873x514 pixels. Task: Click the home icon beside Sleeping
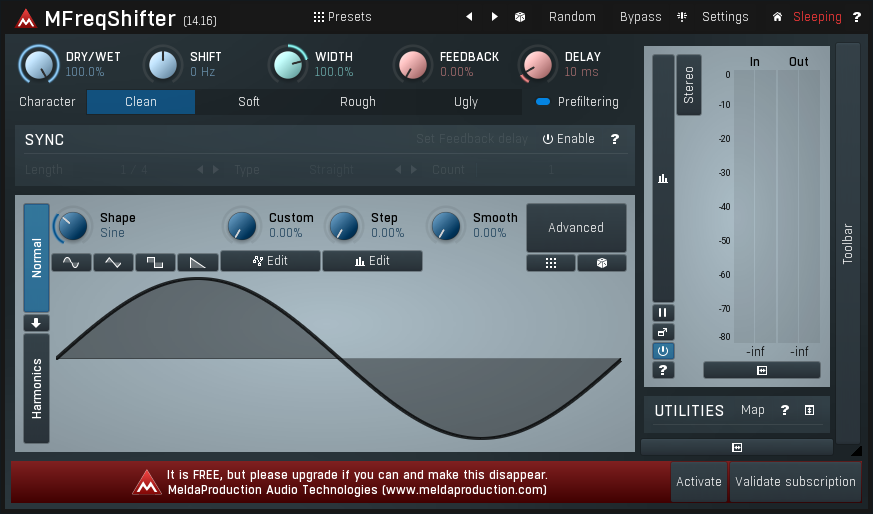[x=777, y=17]
